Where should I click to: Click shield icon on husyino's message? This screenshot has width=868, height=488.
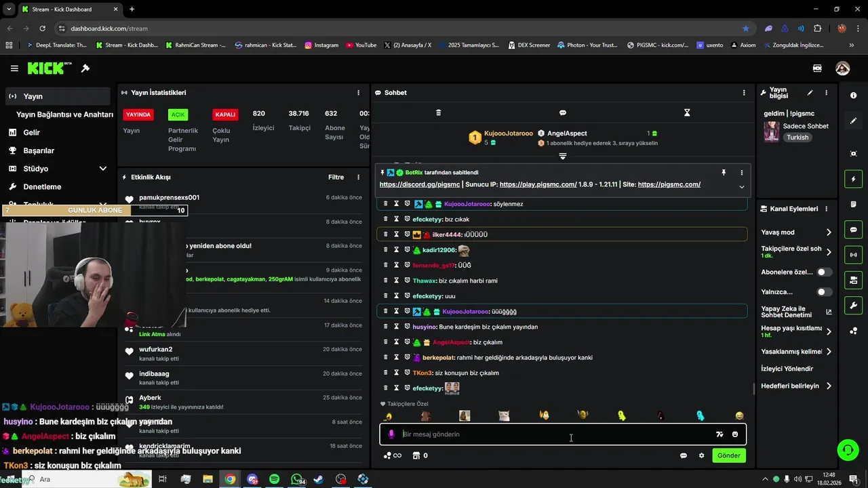point(407,327)
